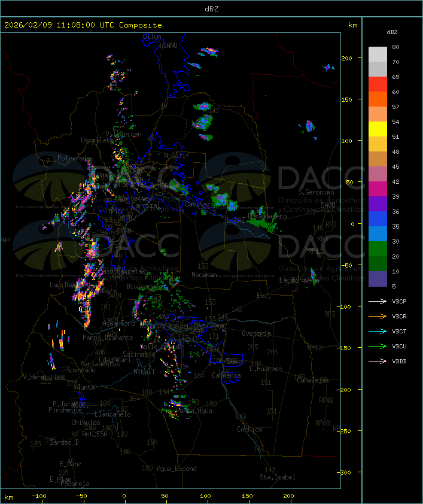The image size is (423, 504).
Task: Click the -300 tick on the vertical axis
Action: point(345,472)
